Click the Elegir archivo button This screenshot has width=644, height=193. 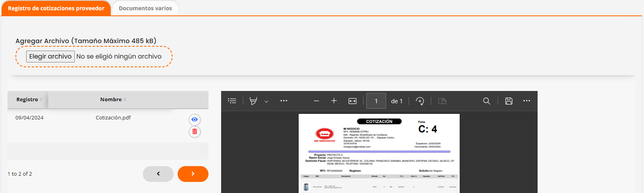click(50, 57)
